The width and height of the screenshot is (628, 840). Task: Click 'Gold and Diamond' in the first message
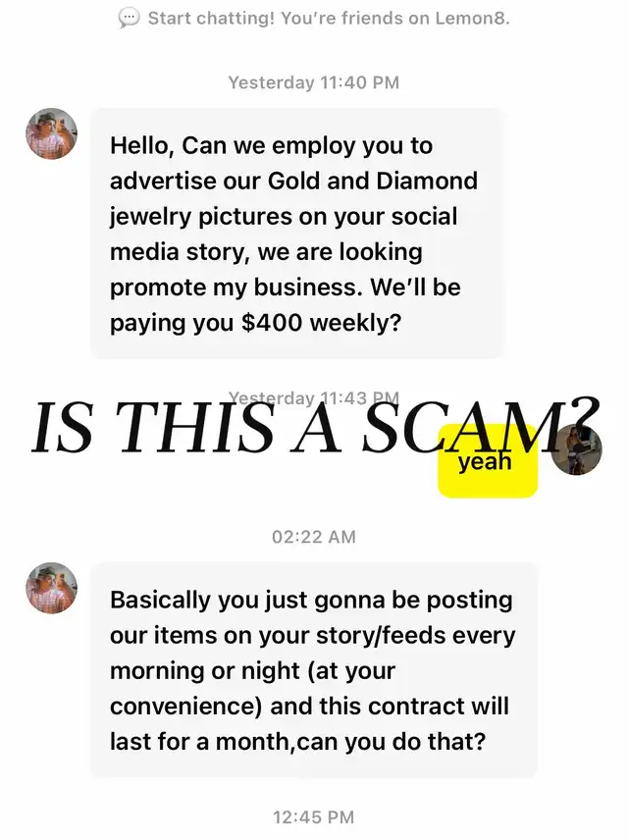[373, 181]
